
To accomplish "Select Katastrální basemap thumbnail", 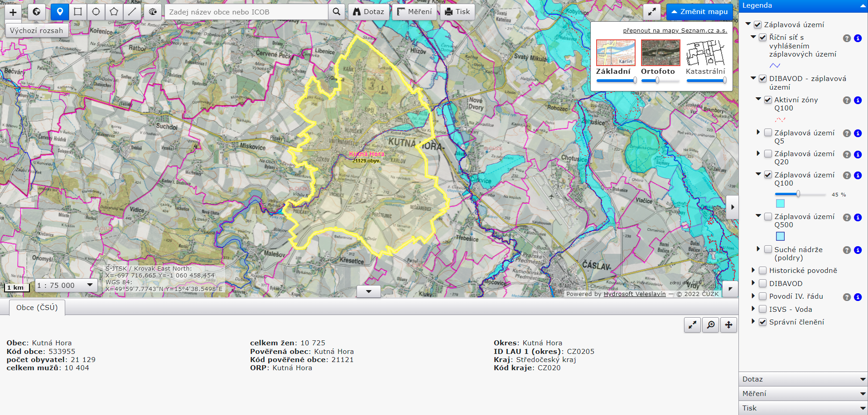I will [705, 52].
